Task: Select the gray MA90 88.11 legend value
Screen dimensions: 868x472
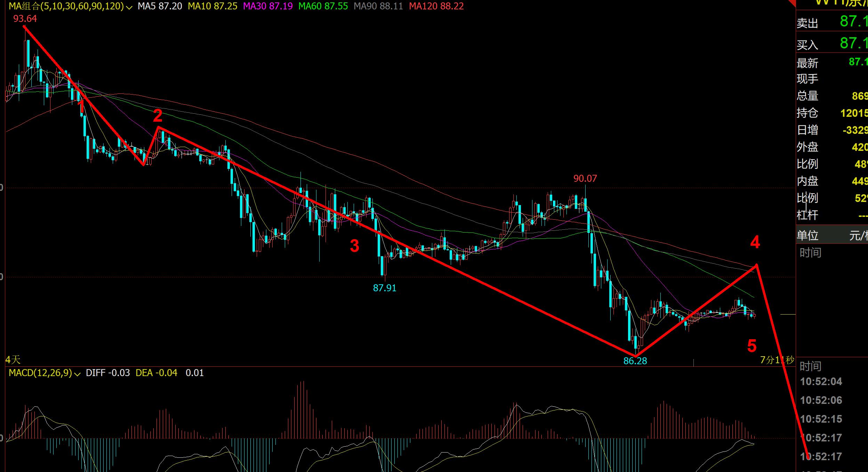Action: [378, 6]
